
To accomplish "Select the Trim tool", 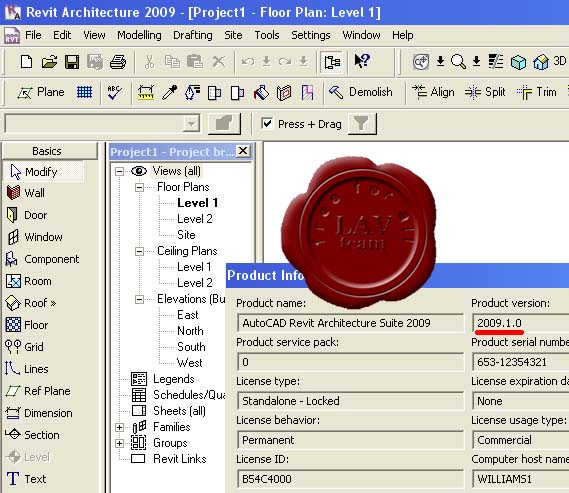I will (536, 92).
